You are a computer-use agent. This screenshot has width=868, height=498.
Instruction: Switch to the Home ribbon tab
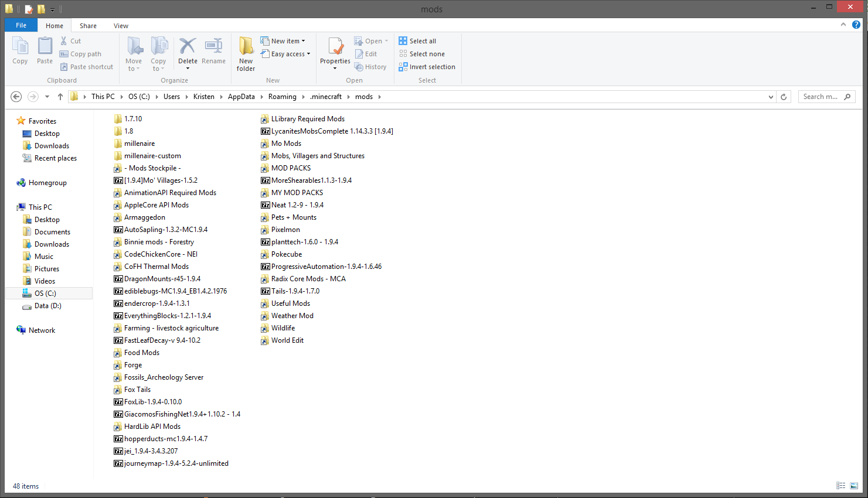click(x=55, y=26)
